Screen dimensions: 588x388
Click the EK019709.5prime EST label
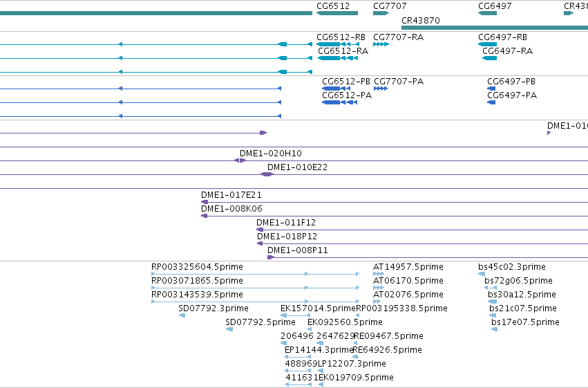(356, 378)
